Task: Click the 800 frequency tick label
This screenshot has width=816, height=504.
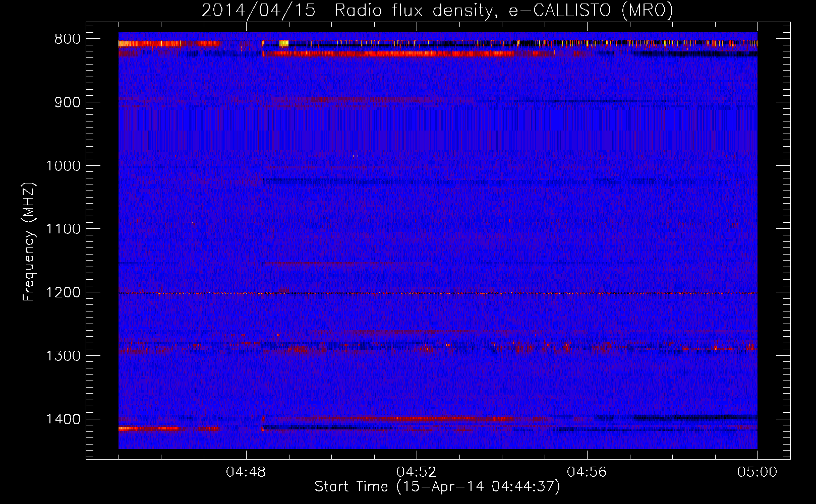Action: [67, 39]
